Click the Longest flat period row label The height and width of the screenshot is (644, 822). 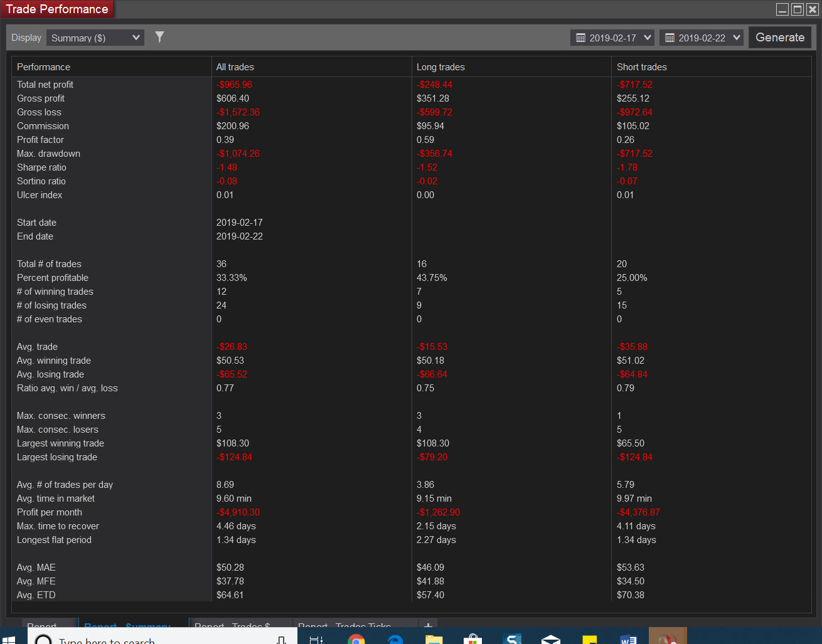tap(54, 540)
